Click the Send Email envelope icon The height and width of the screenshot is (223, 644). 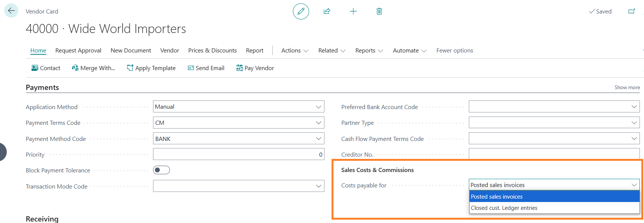(x=191, y=68)
